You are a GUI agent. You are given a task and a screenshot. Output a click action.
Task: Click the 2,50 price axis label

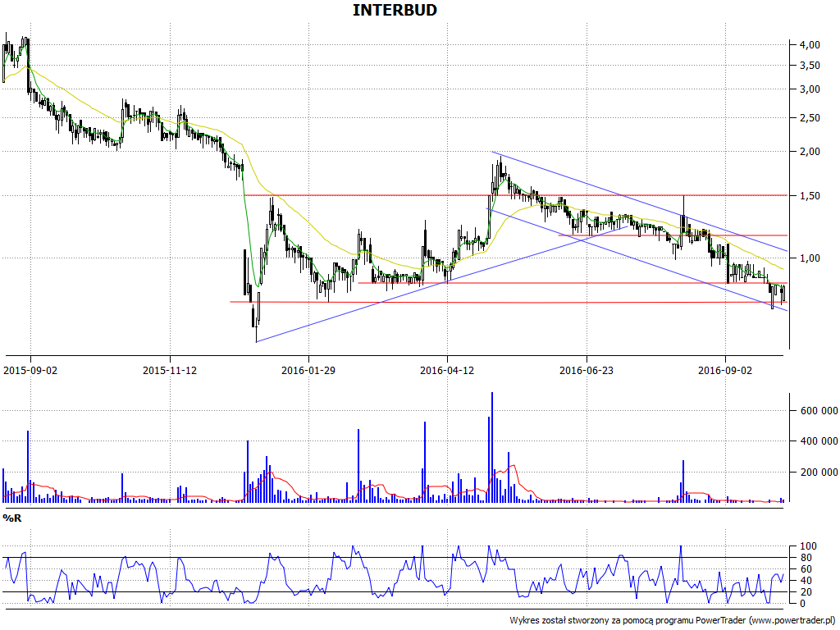point(810,118)
